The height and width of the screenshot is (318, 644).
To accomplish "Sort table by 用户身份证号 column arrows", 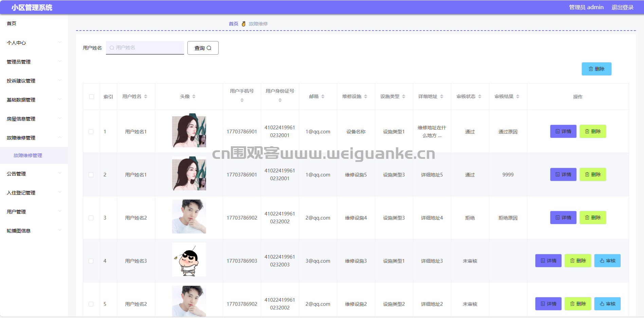I will tap(280, 100).
